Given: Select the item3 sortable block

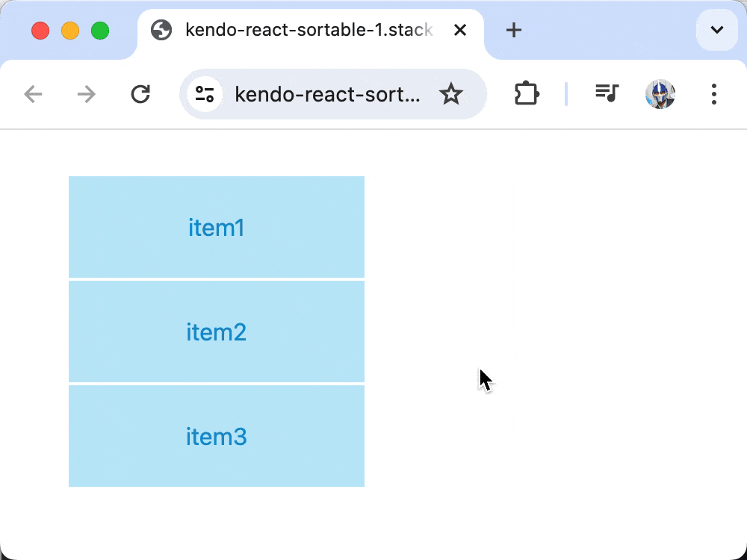Looking at the screenshot, I should click(217, 436).
